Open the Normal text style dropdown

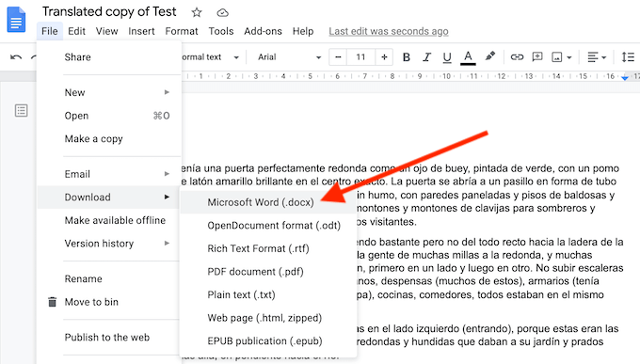pyautogui.click(x=211, y=57)
